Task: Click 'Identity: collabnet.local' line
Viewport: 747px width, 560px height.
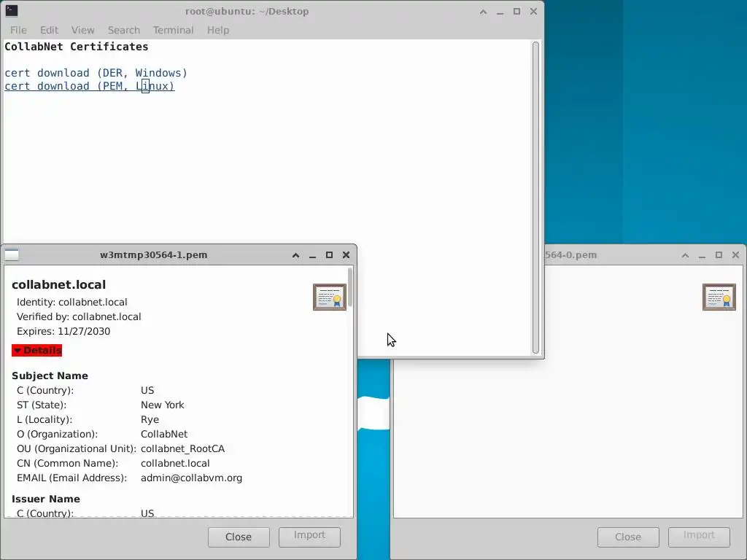Action: [72, 303]
